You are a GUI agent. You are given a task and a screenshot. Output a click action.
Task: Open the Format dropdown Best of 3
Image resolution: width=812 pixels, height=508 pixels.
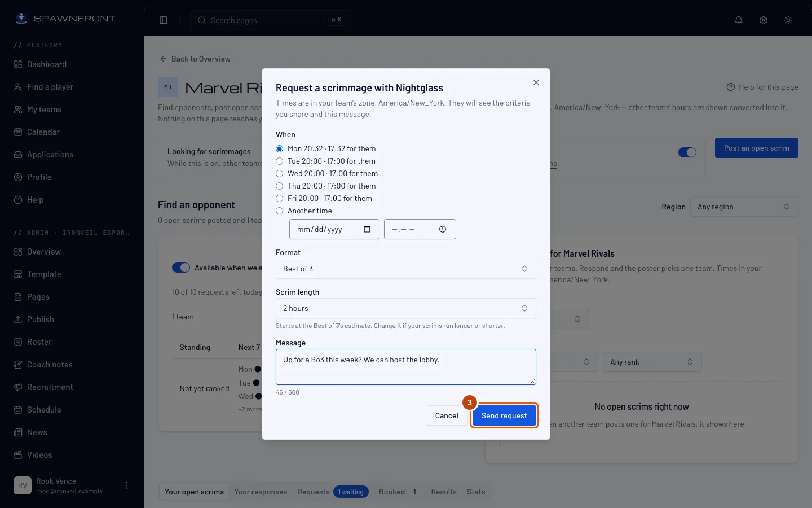(405, 269)
